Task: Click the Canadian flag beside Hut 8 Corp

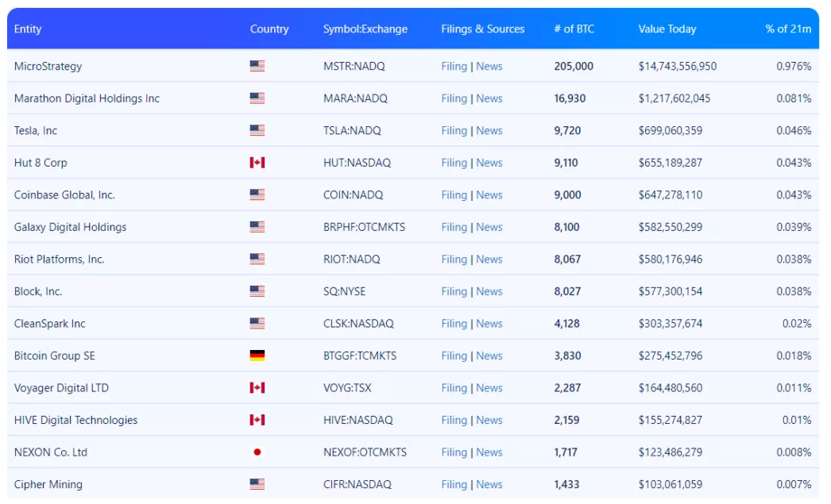Action: click(x=257, y=163)
